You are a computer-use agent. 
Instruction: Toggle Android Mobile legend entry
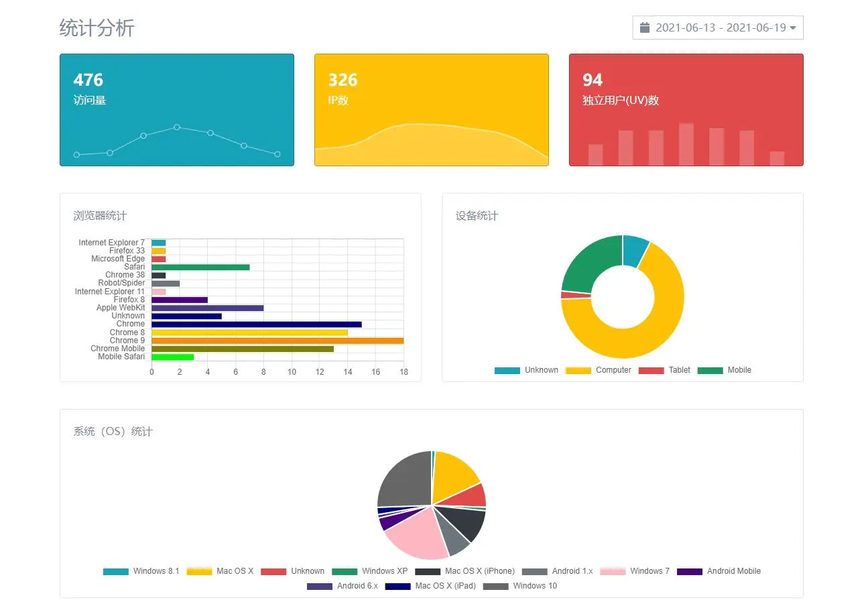719,571
